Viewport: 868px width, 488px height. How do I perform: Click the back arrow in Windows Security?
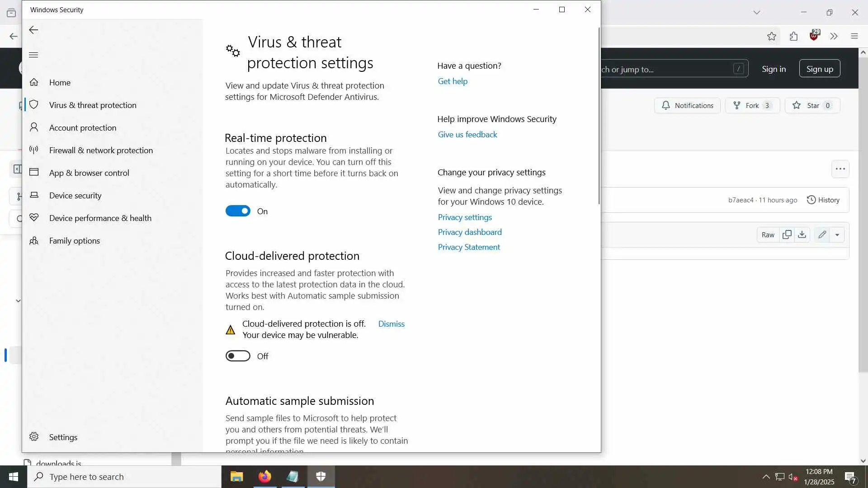point(33,30)
